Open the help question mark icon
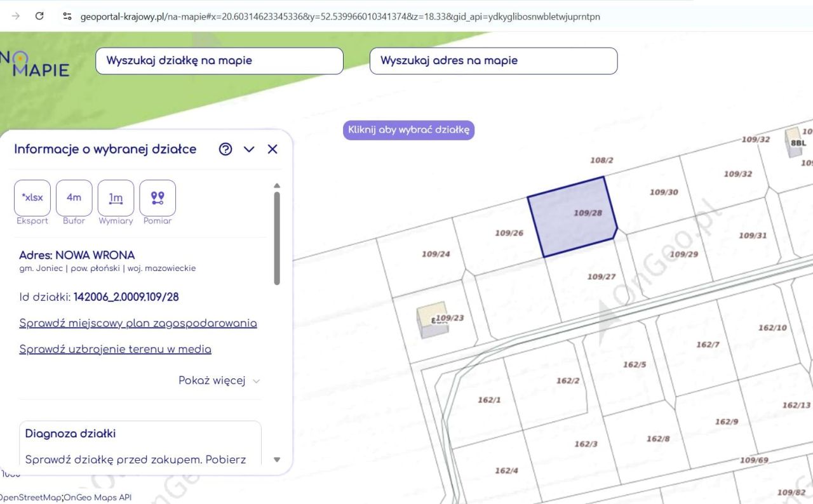 pyautogui.click(x=225, y=149)
